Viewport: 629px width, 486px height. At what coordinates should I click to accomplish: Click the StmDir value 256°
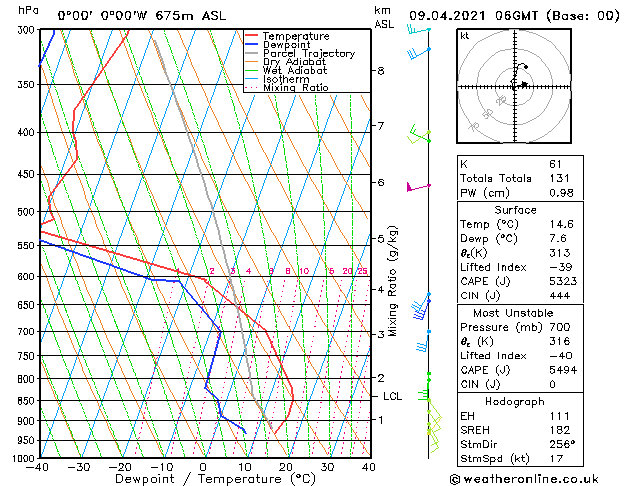562,444
